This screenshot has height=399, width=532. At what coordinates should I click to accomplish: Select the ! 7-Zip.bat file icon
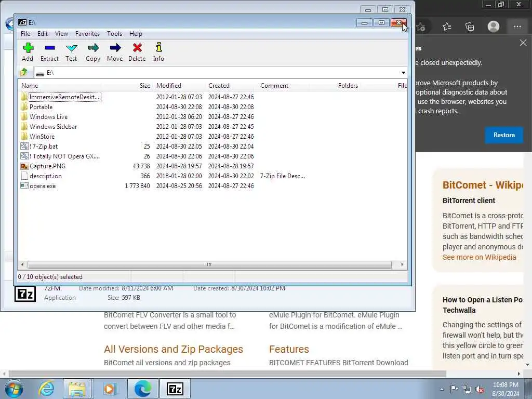coord(24,146)
